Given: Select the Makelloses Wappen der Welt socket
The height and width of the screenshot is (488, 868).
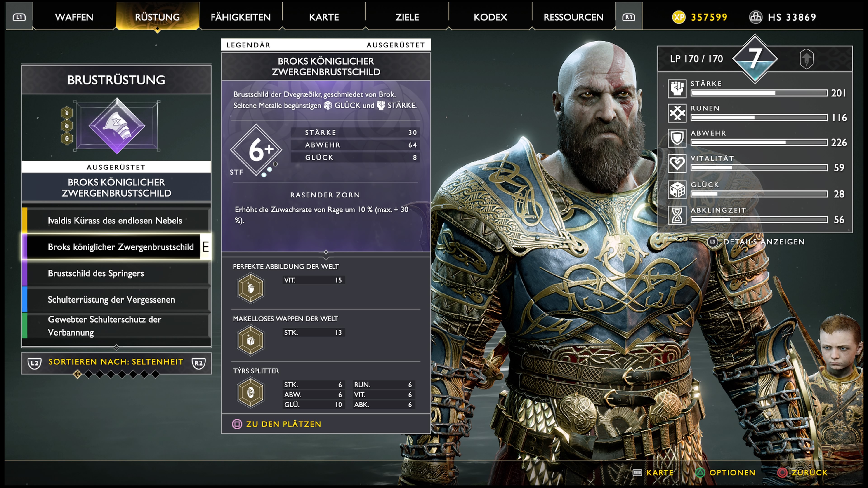Looking at the screenshot, I should point(250,340).
